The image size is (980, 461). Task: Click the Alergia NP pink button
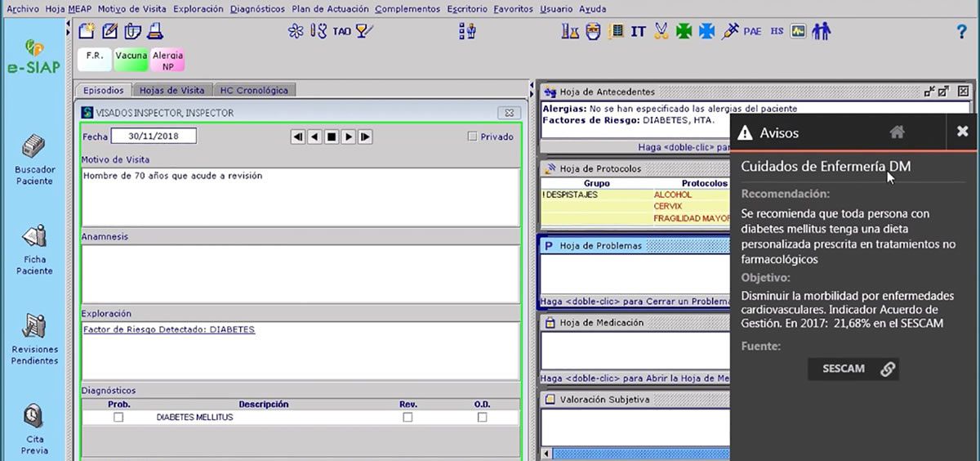167,60
